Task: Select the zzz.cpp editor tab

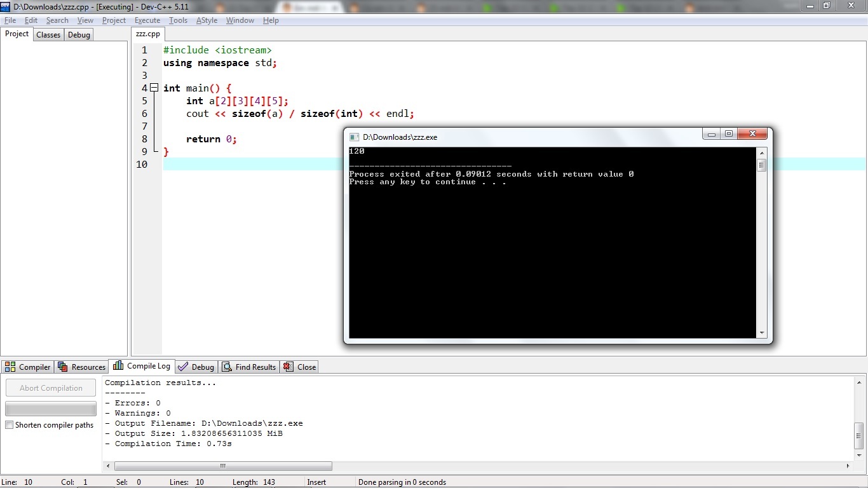Action: click(148, 34)
